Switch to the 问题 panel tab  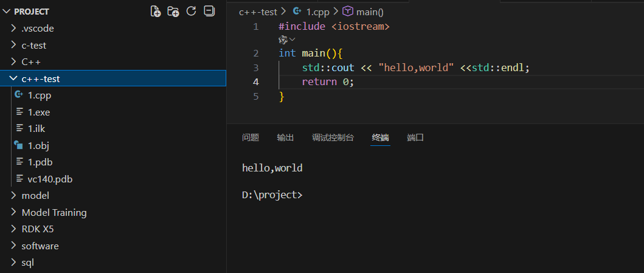[250, 137]
